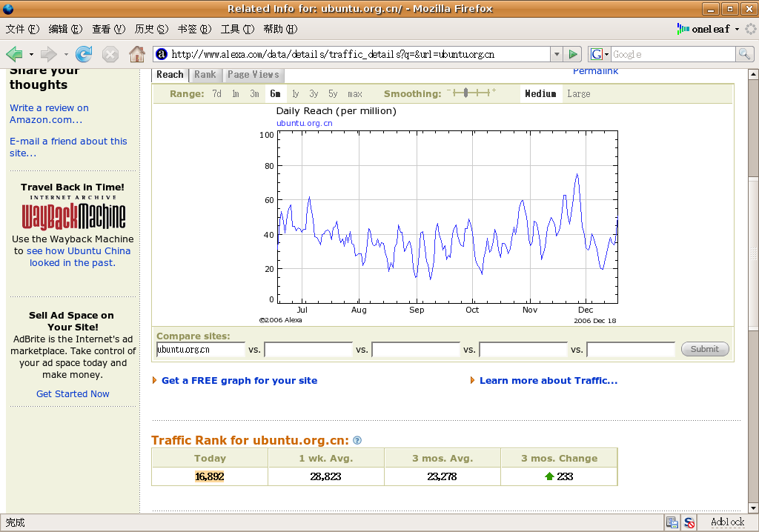Viewport: 759px width, 532px height.
Task: Click the red S blocked status bar icon
Action: (x=689, y=523)
